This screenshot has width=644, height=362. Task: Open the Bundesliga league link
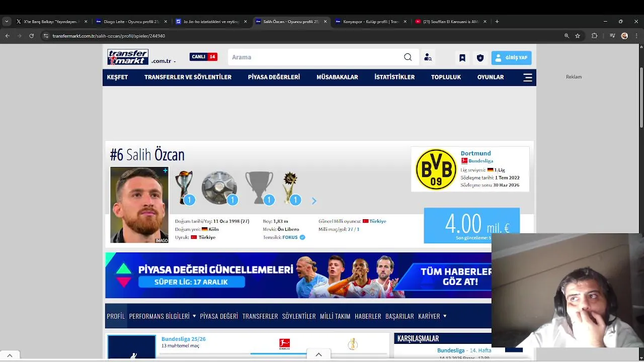[x=480, y=161]
